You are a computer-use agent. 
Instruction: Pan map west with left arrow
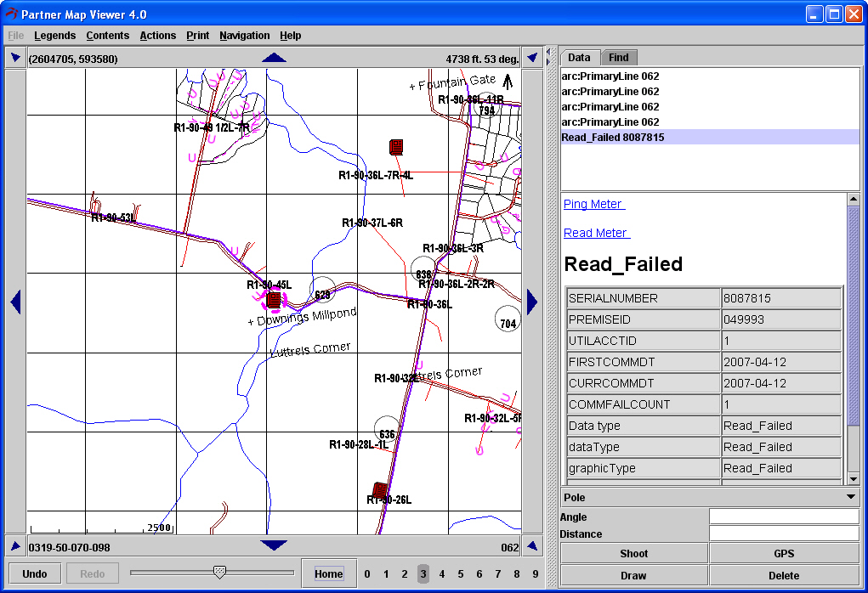pos(15,302)
